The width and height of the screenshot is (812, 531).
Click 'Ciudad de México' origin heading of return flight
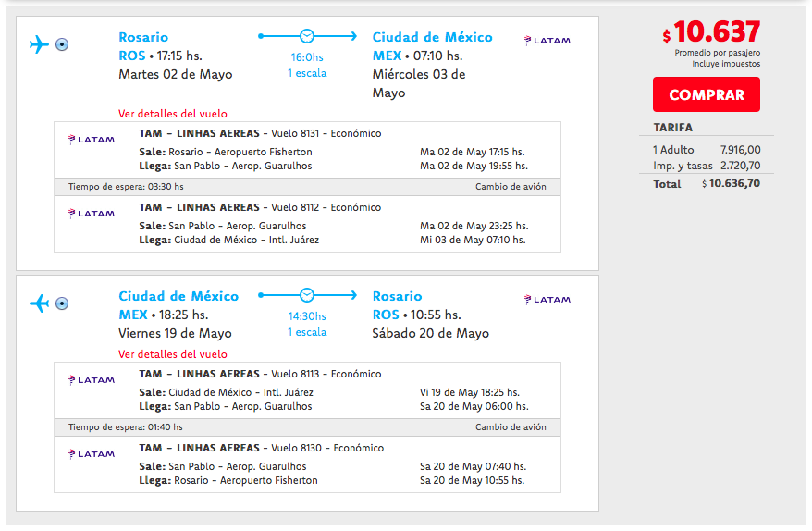(178, 296)
